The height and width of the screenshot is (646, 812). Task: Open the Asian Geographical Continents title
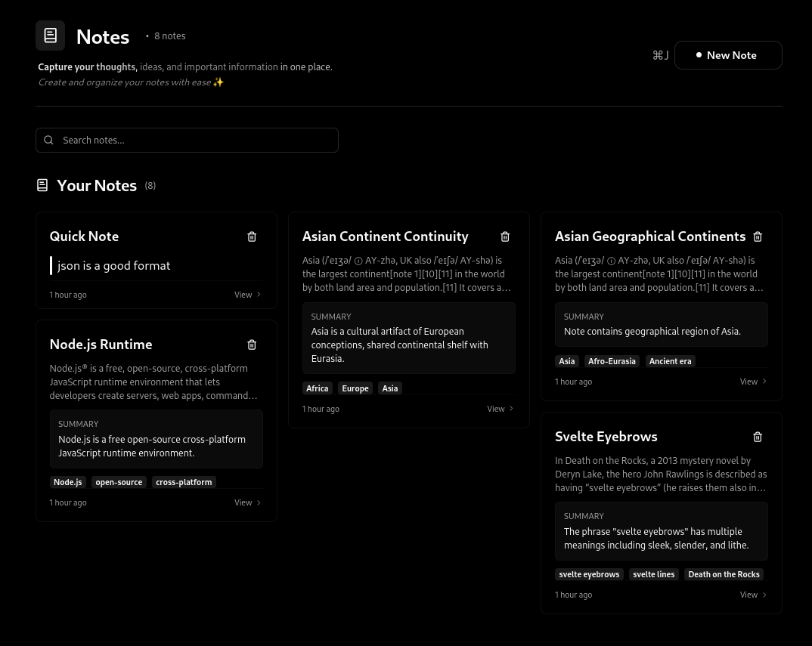(x=650, y=236)
